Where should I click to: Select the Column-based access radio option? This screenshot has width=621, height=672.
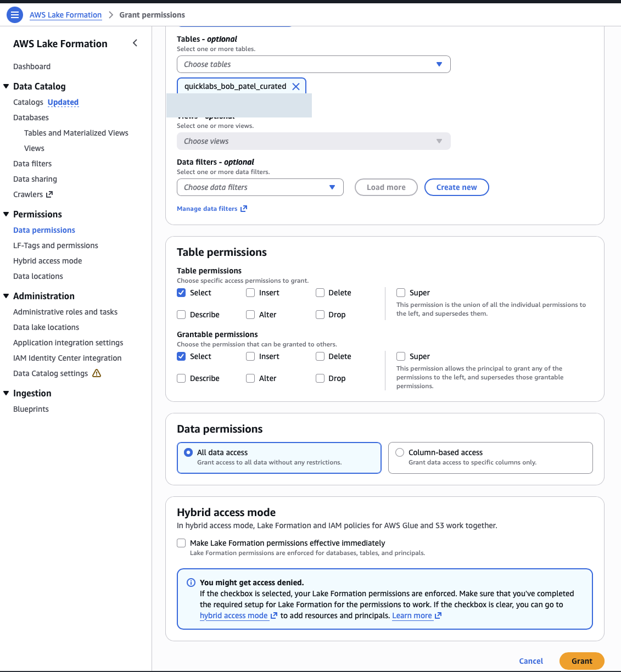coord(400,452)
